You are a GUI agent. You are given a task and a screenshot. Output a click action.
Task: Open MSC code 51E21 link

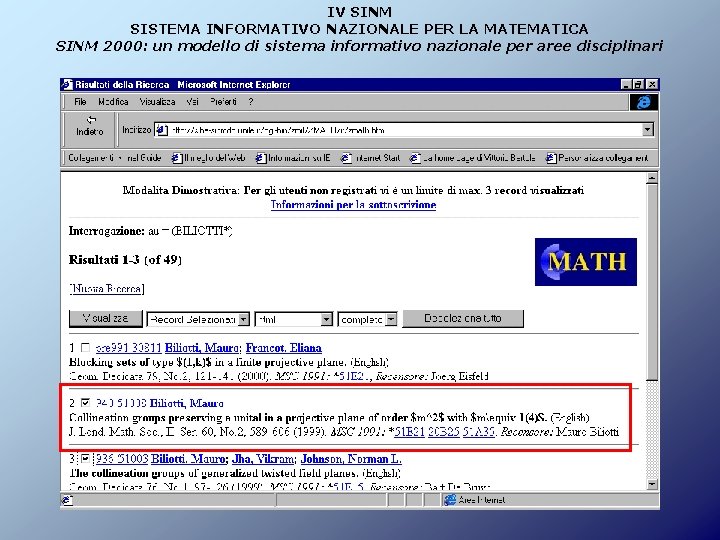[x=409, y=432]
